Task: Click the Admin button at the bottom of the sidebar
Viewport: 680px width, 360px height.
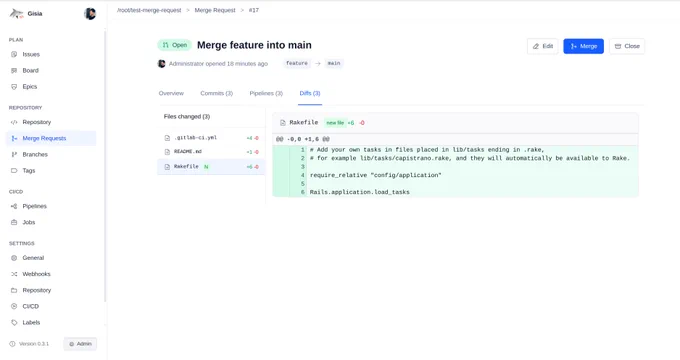Action: tap(80, 344)
